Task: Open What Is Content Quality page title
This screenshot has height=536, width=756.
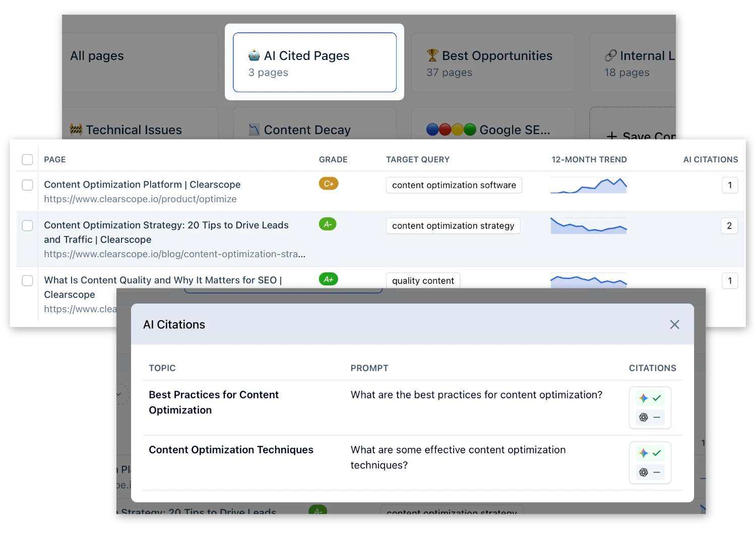Action: [163, 287]
